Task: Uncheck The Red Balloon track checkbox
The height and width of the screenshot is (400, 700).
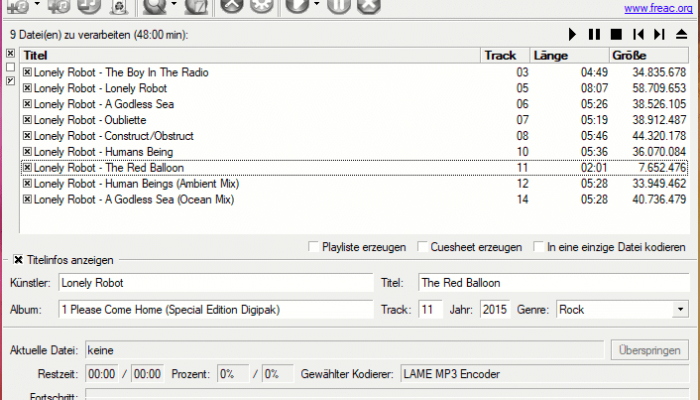Action: 27,167
